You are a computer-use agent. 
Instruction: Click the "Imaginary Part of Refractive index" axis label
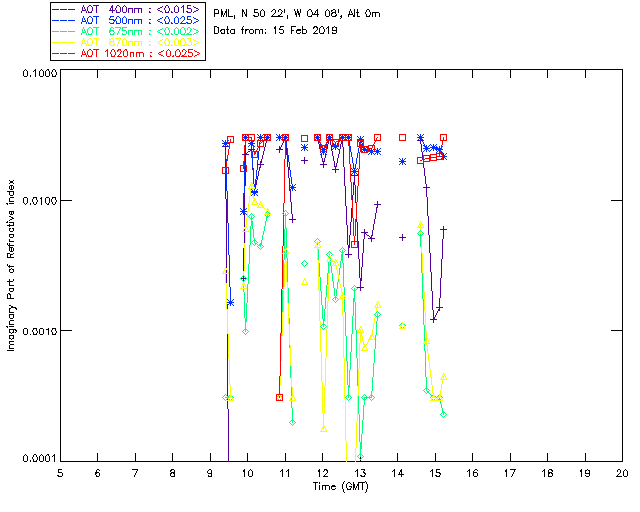tap(11, 265)
